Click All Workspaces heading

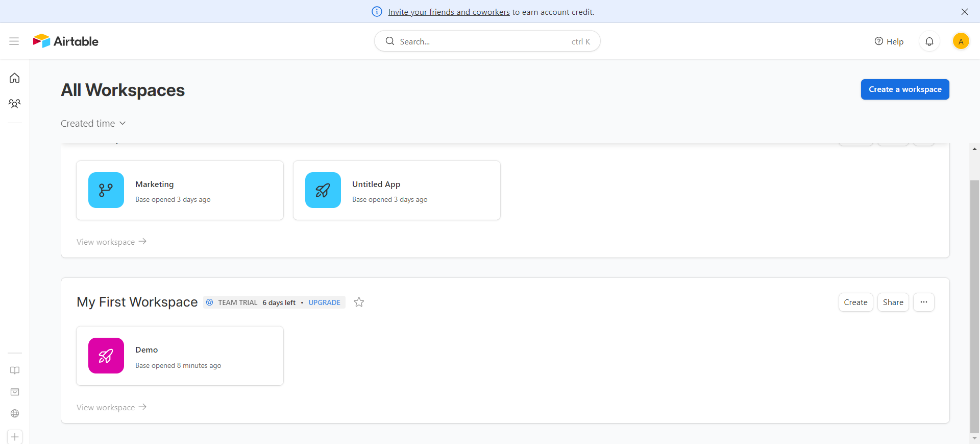(123, 90)
